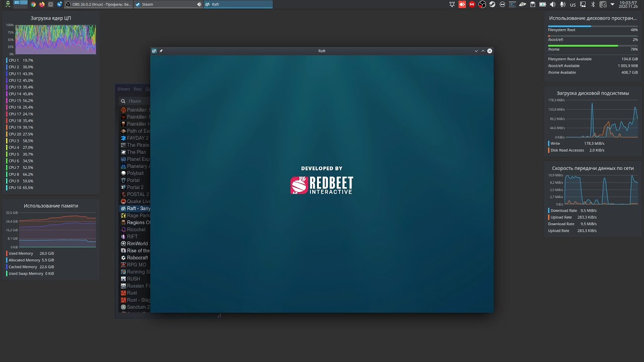The image size is (644, 362).
Task: Click the /home usage bar
Action: [593, 46]
